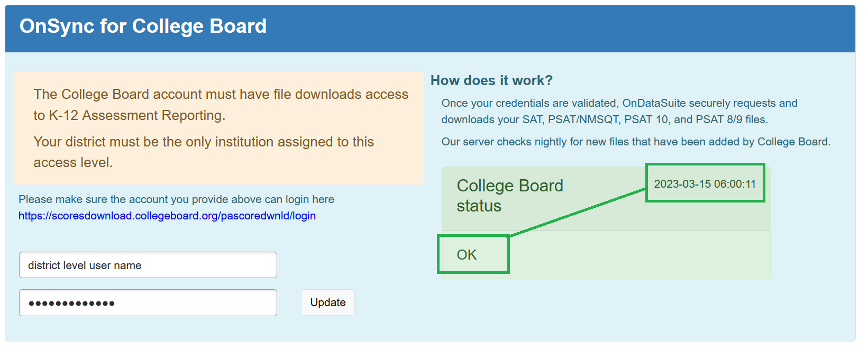Open the College Board scores download login link
868x350 pixels.
tap(167, 216)
